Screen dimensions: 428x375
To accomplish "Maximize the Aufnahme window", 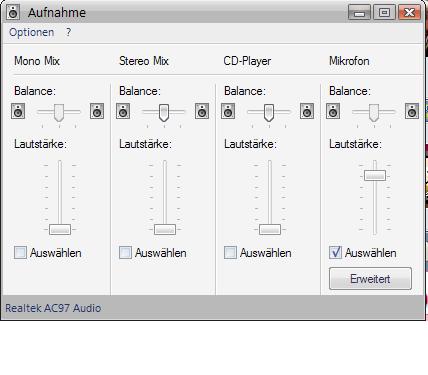I will [384, 13].
